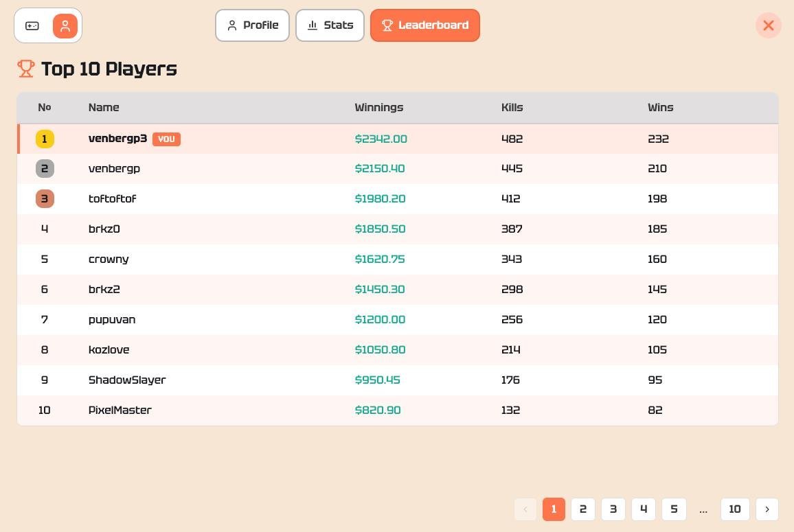Image resolution: width=794 pixels, height=532 pixels.
Task: Select current pagination page 1
Action: pos(554,509)
